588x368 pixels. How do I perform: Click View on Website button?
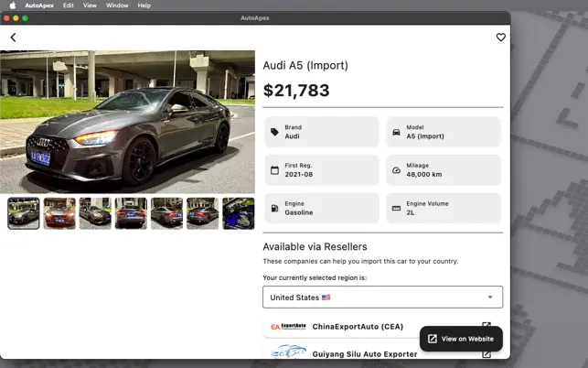point(461,339)
